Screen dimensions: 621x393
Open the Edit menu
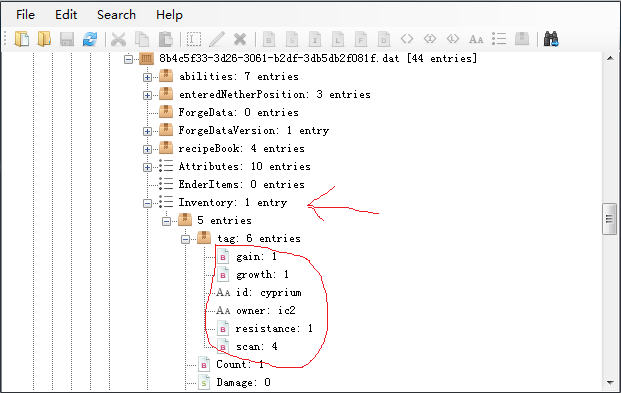point(66,15)
